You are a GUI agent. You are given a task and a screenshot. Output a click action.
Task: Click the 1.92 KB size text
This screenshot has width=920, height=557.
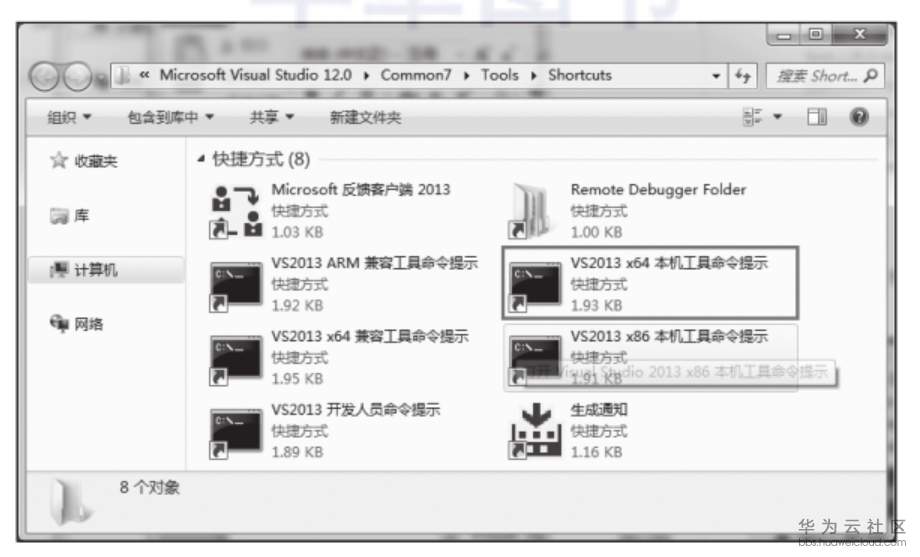pyautogui.click(x=297, y=306)
